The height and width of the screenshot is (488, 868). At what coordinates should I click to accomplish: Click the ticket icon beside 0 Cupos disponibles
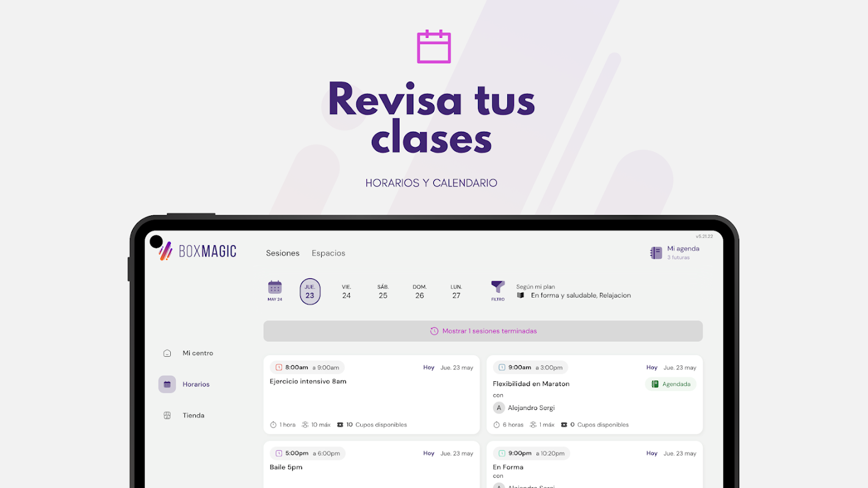564,425
